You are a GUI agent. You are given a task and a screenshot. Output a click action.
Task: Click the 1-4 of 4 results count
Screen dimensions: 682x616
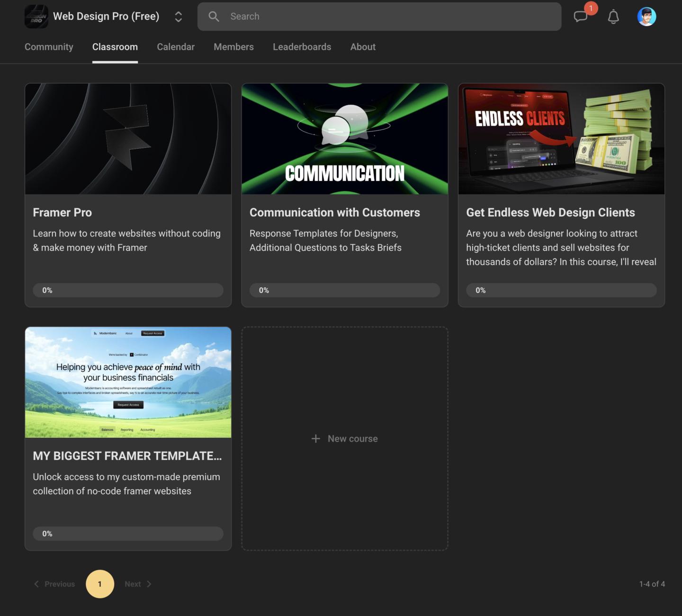pyautogui.click(x=652, y=584)
